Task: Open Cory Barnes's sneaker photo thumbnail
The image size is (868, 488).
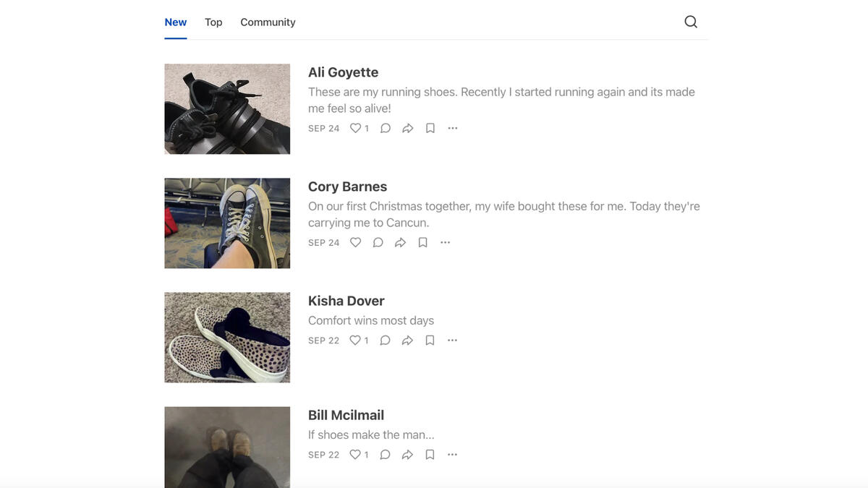Action: [x=227, y=223]
